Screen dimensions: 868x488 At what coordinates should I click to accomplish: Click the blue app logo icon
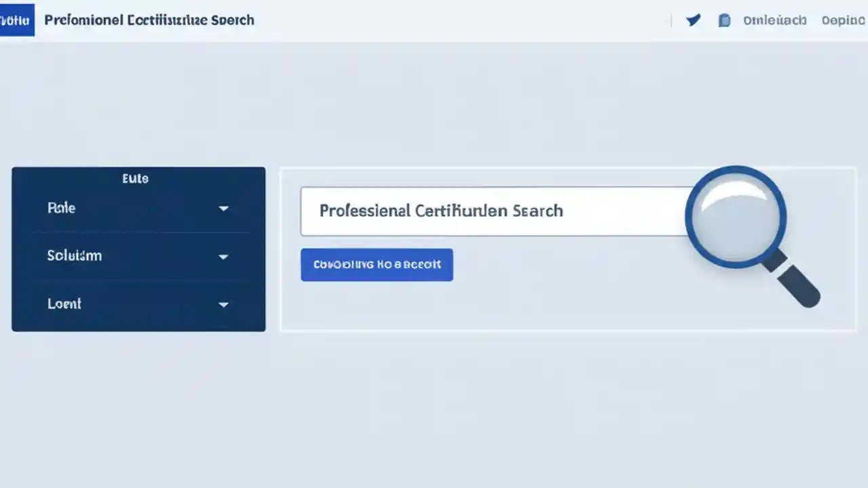17,20
